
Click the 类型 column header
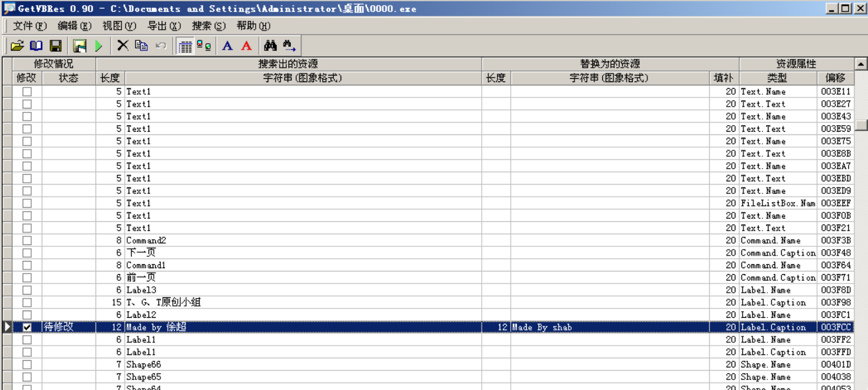(777, 78)
